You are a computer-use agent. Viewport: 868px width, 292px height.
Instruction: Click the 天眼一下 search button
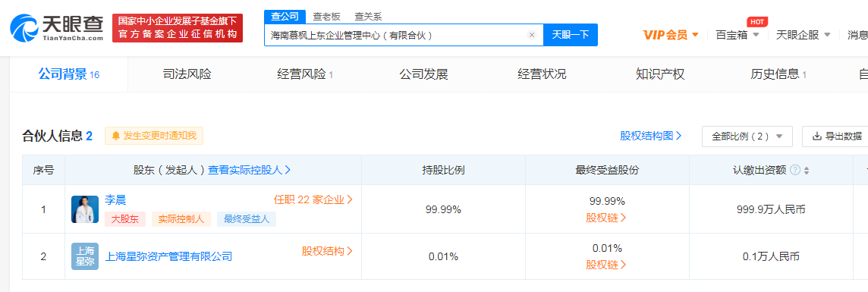(570, 35)
